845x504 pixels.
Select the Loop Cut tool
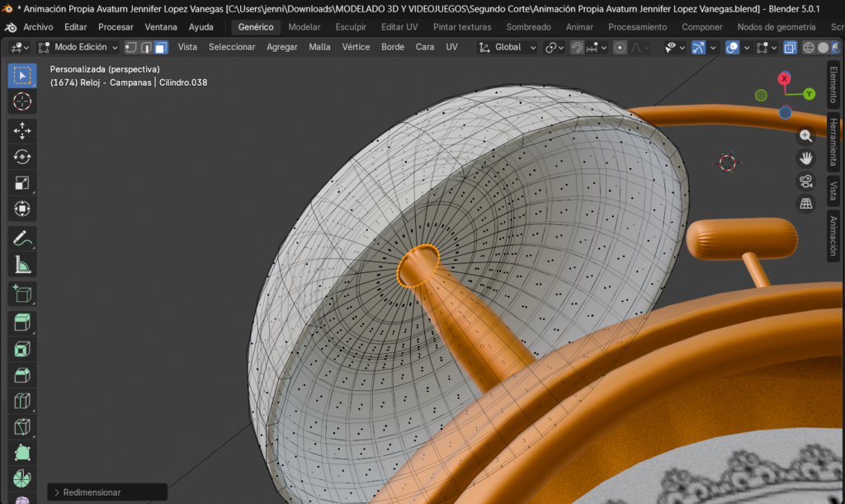22,401
